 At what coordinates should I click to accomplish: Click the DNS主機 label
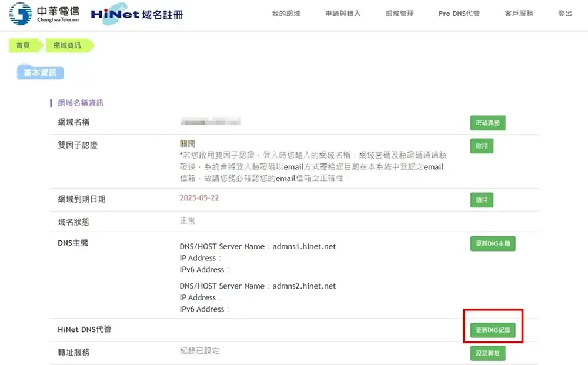click(73, 243)
